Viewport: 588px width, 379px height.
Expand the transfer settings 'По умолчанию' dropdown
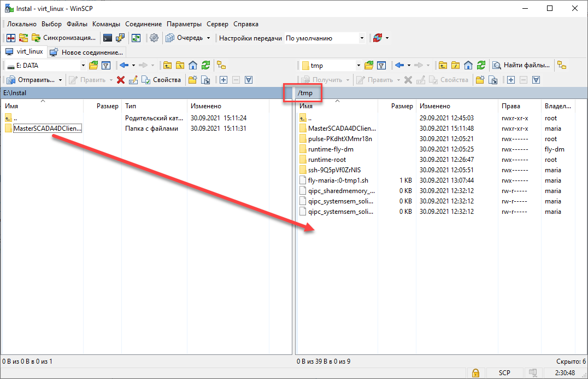point(362,38)
